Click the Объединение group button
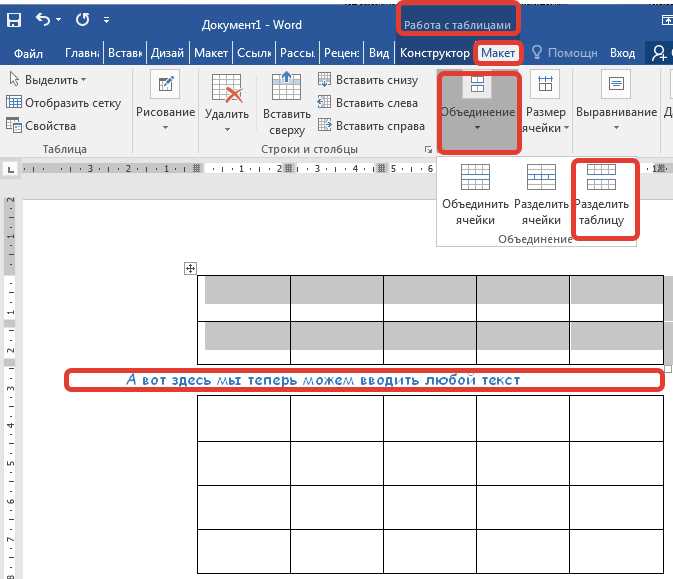The width and height of the screenshot is (673, 579). tap(478, 112)
